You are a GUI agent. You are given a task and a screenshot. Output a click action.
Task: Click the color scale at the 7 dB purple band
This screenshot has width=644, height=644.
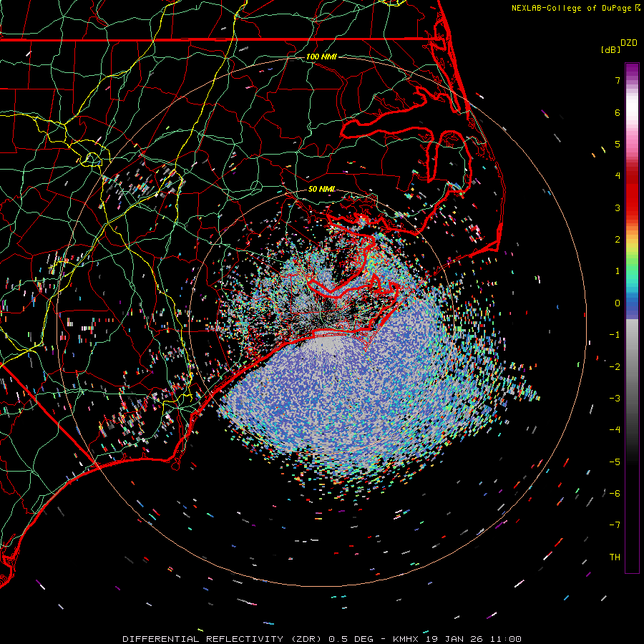pos(632,80)
